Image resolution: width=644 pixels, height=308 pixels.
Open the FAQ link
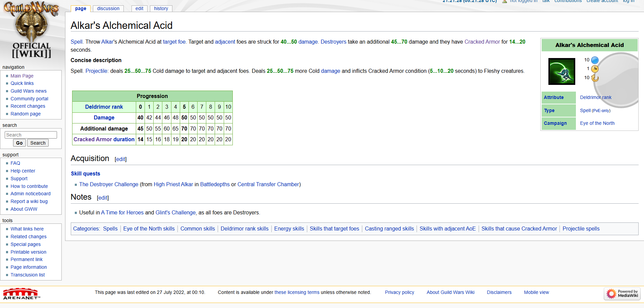pos(15,163)
